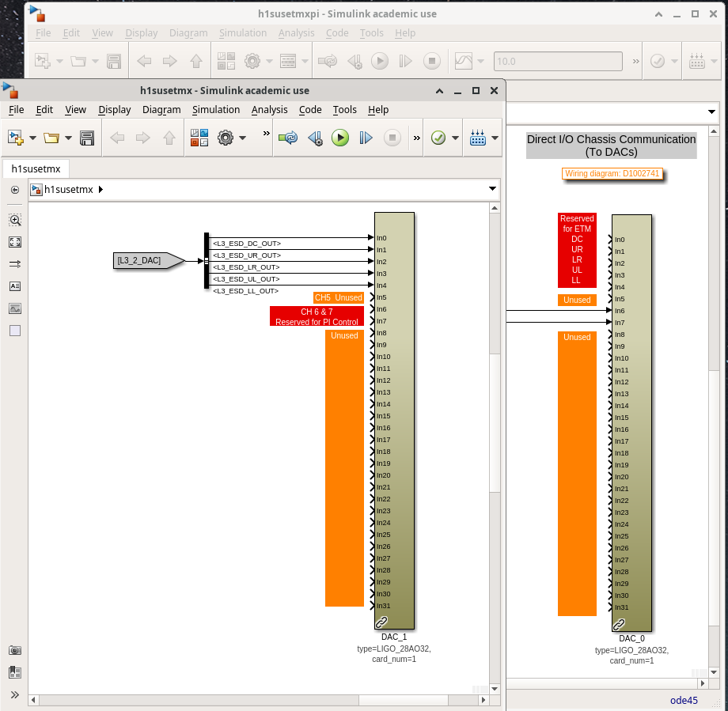Click the Fit to View palette icon
This screenshot has width=728, height=711.
coord(15,242)
